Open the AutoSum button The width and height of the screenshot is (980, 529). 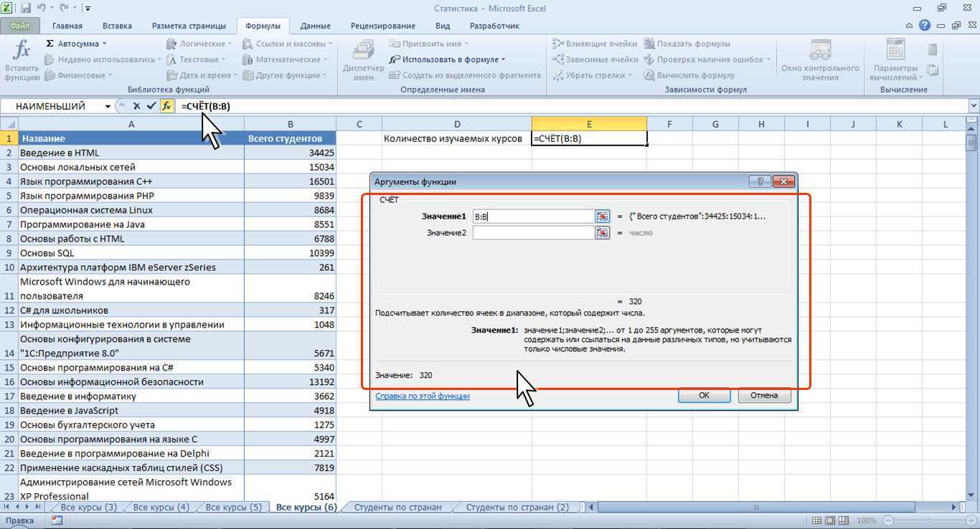point(75,44)
